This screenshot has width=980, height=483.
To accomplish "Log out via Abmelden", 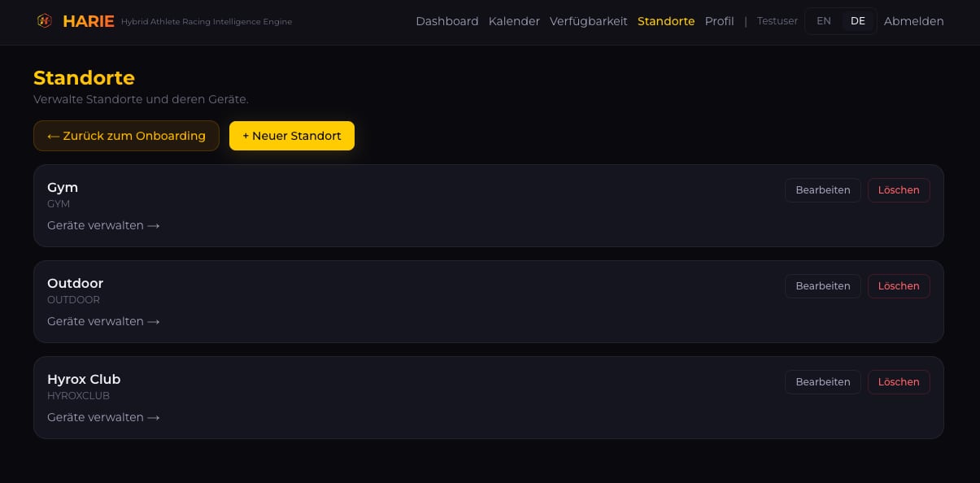I will (x=913, y=21).
